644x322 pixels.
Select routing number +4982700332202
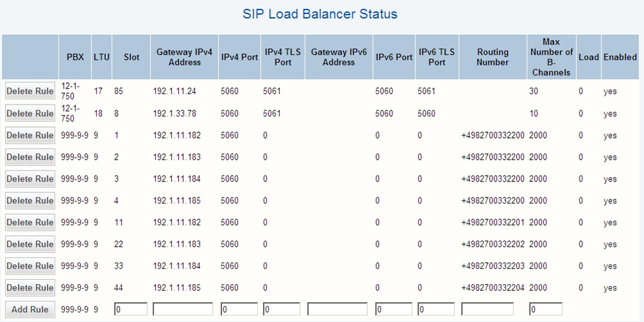(x=493, y=244)
